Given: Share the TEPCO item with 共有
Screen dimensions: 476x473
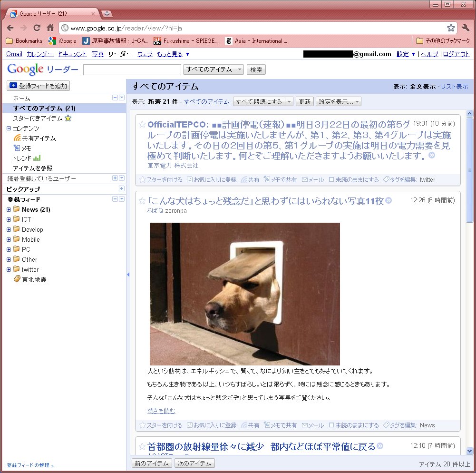Looking at the screenshot, I should point(250,179).
